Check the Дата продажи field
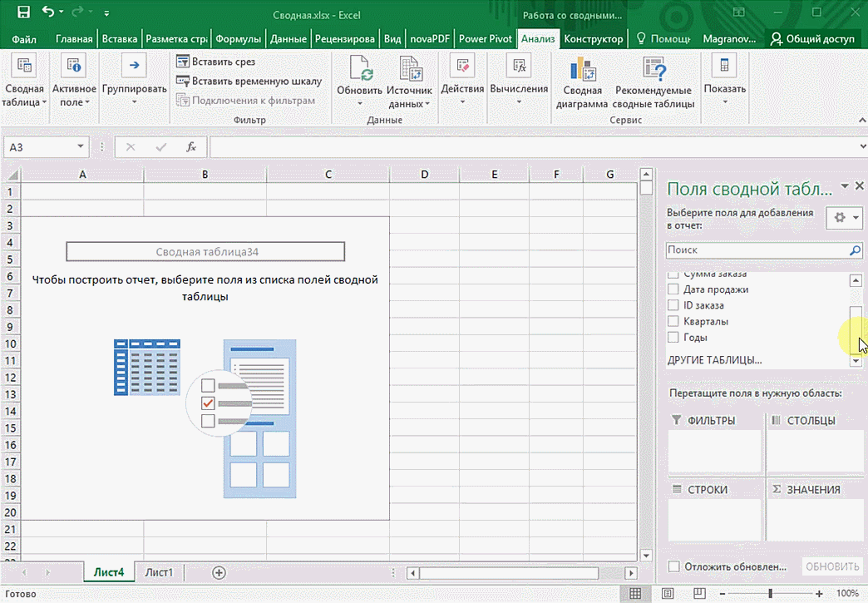The width and height of the screenshot is (868, 603). pyautogui.click(x=673, y=289)
